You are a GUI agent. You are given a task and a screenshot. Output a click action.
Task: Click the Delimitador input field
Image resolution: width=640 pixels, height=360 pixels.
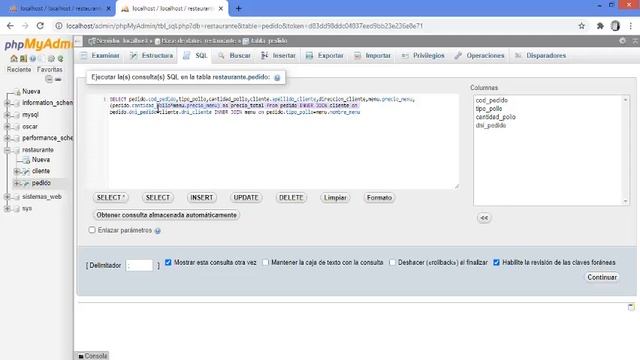139,265
